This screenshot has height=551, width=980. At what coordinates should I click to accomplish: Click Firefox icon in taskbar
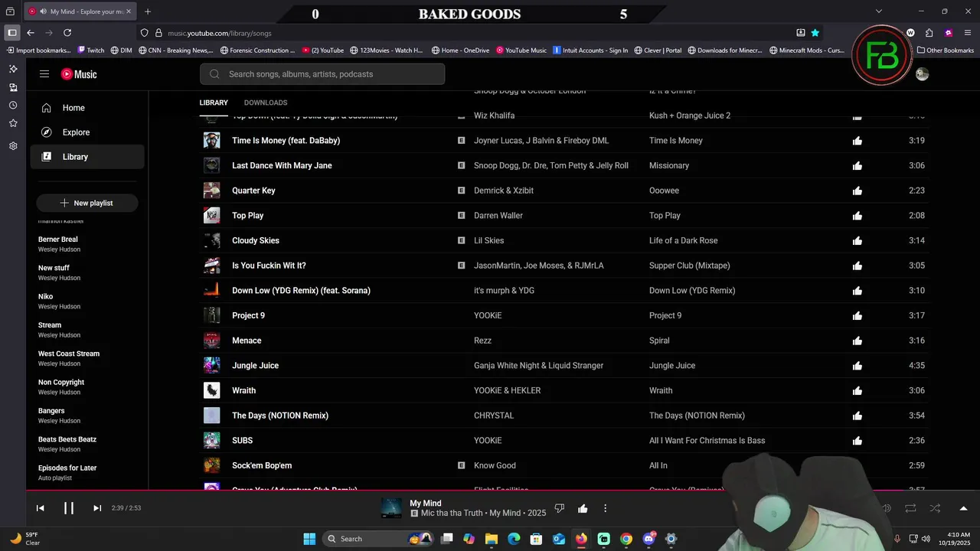[581, 539]
